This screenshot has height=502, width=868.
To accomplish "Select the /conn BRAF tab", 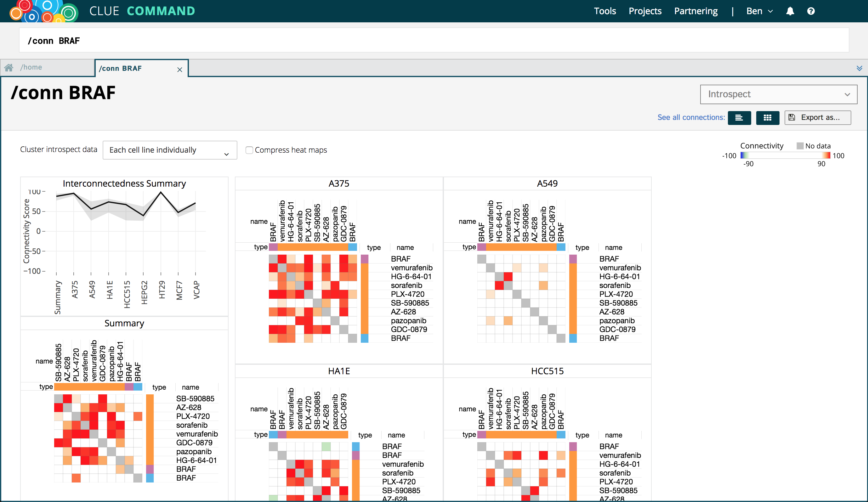I will 141,68.
